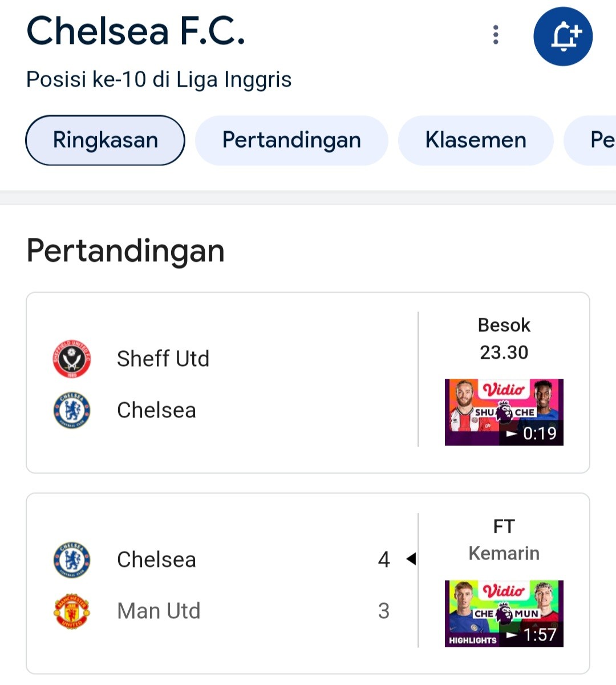The image size is (616, 685).
Task: Play the CHE vs MUN highlights video
Action: (x=504, y=614)
